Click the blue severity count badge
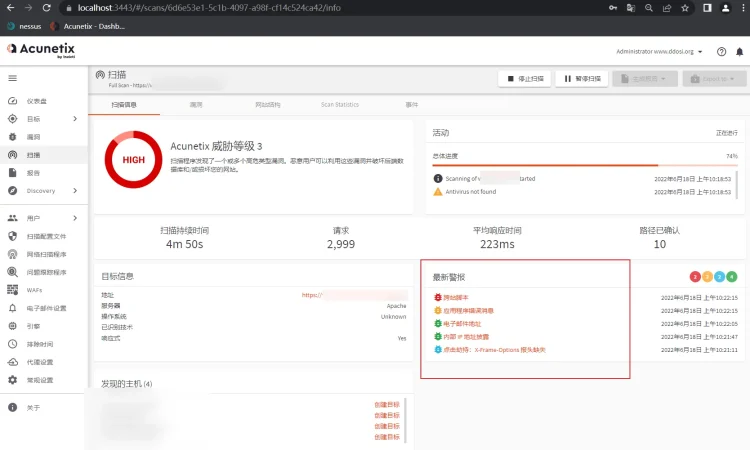750x450 pixels. [719, 276]
